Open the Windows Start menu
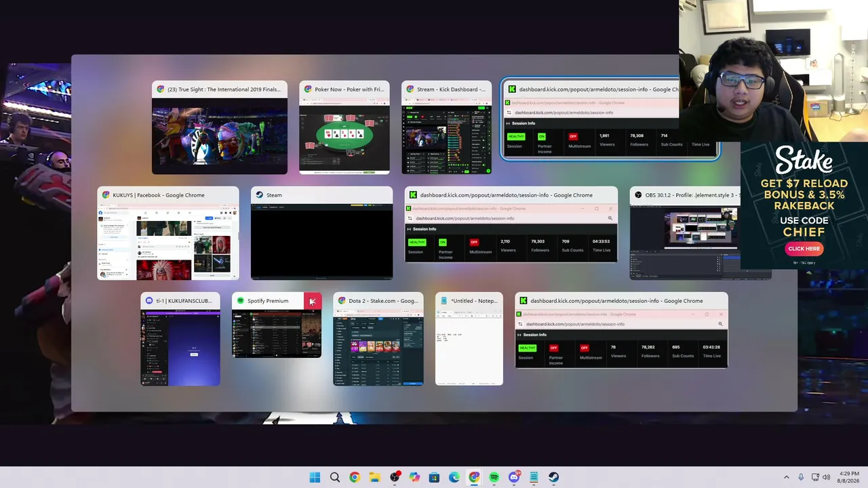Screen dimensions: 868x488 (315, 477)
